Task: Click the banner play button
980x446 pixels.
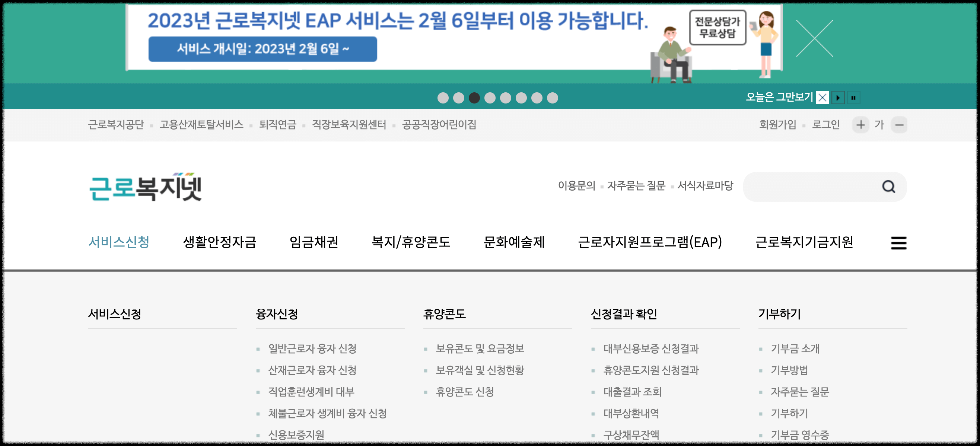Action: [838, 98]
